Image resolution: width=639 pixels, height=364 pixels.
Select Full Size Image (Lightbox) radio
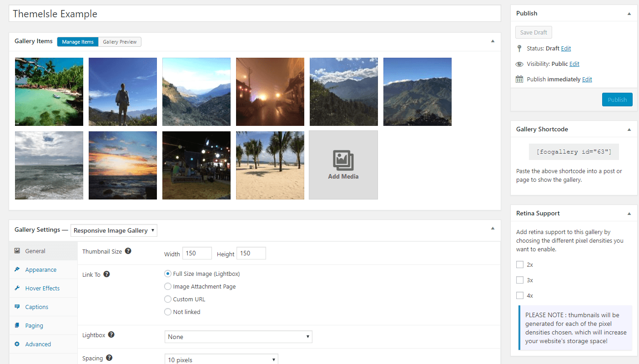tap(168, 274)
